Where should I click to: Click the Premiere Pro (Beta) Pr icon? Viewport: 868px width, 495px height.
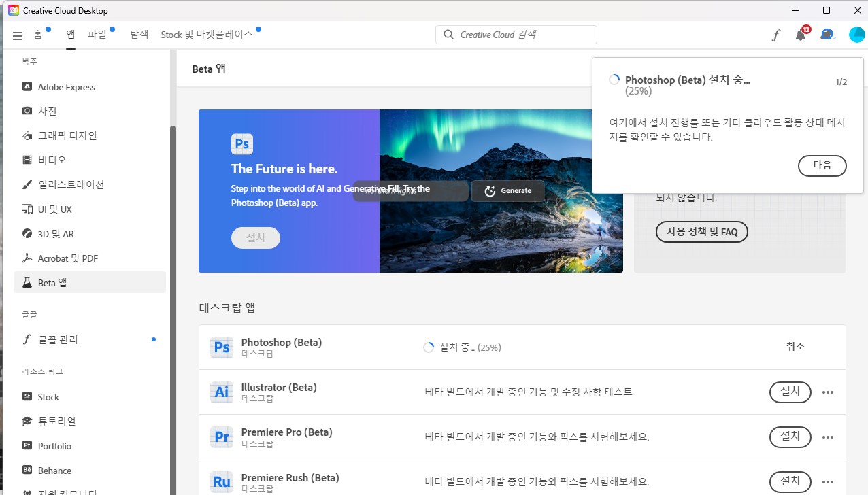pos(222,437)
